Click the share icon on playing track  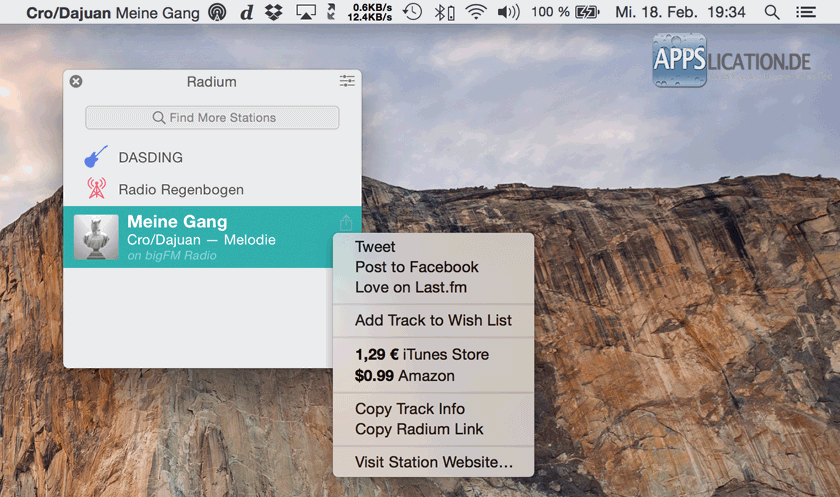[346, 222]
